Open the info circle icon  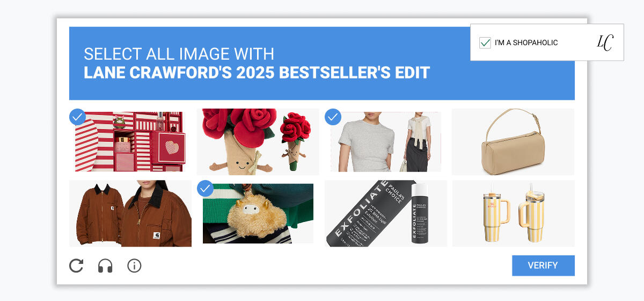[x=134, y=266]
